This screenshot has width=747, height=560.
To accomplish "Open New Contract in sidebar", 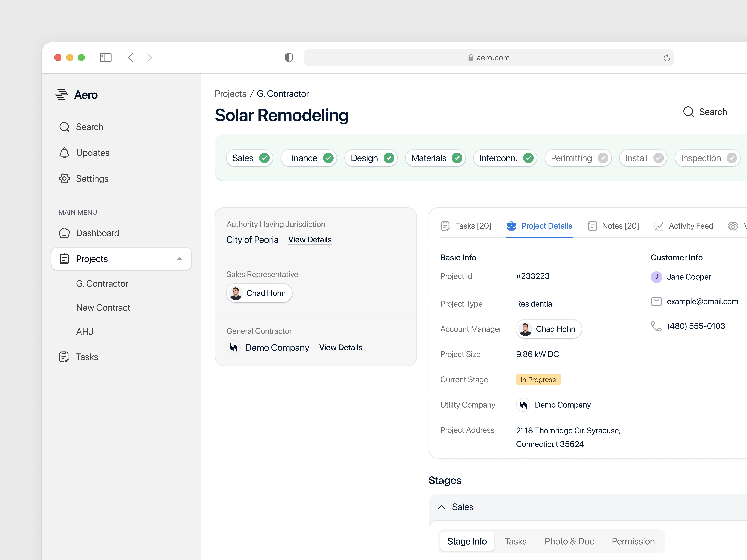I will point(103,308).
